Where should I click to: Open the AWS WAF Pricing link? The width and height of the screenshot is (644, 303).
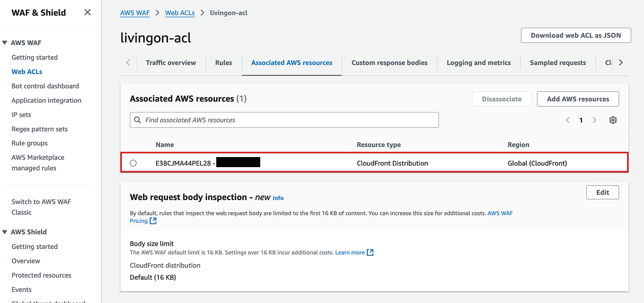tap(322, 217)
